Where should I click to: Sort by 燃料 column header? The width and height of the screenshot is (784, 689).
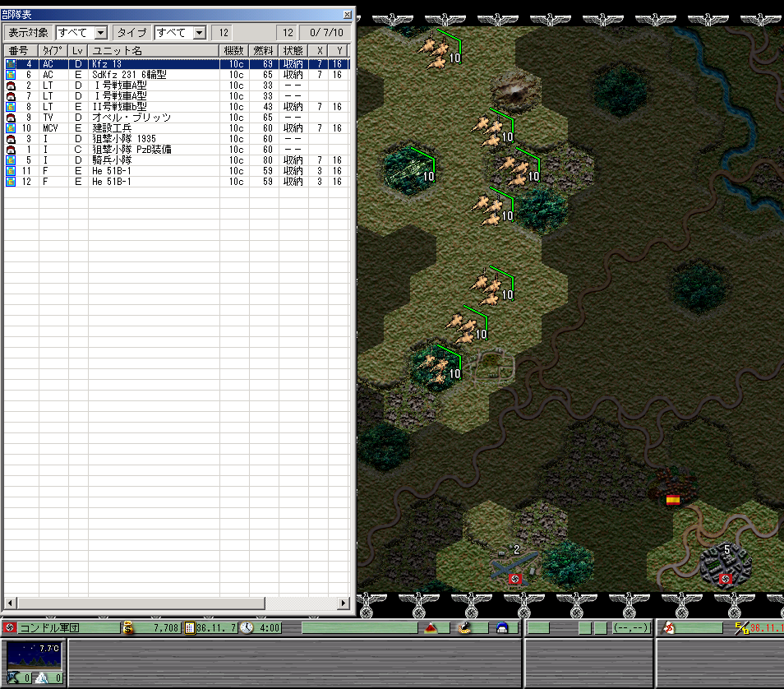tap(264, 50)
